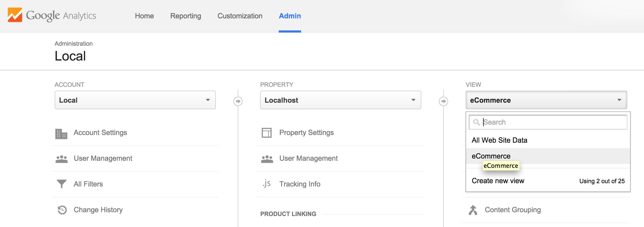Viewport: 644px width, 227px height.
Task: Select the eCommerce view in list
Action: [548, 156]
